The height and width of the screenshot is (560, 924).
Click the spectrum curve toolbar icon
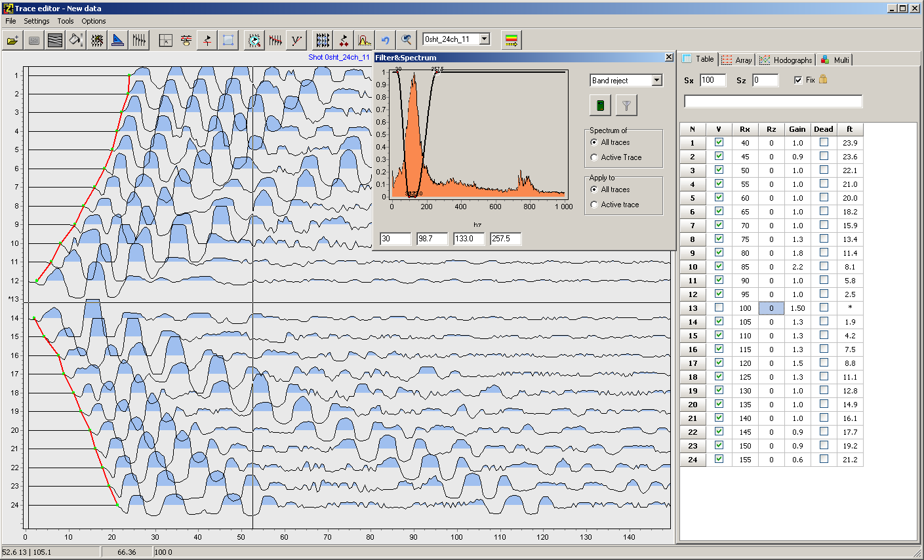click(x=365, y=41)
